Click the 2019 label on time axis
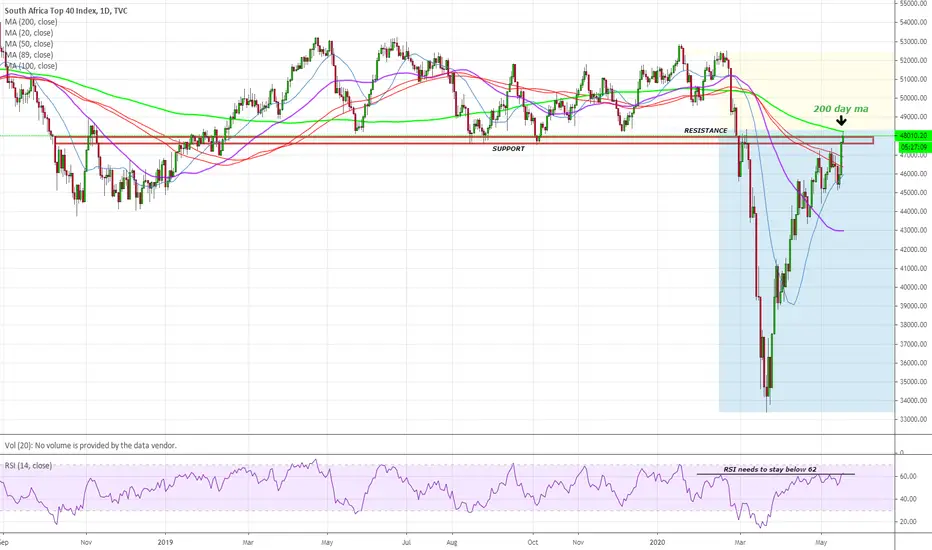Image resolution: width=932 pixels, height=550 pixels. coord(165,542)
